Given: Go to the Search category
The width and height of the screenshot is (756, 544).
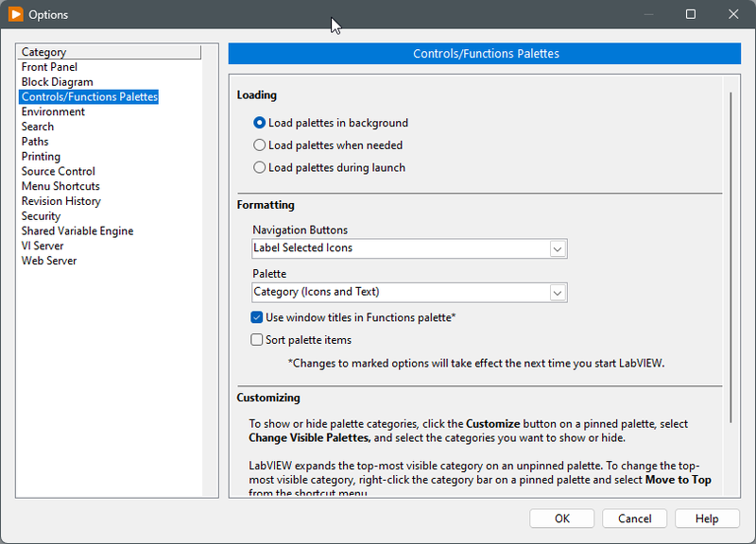Looking at the screenshot, I should [38, 127].
